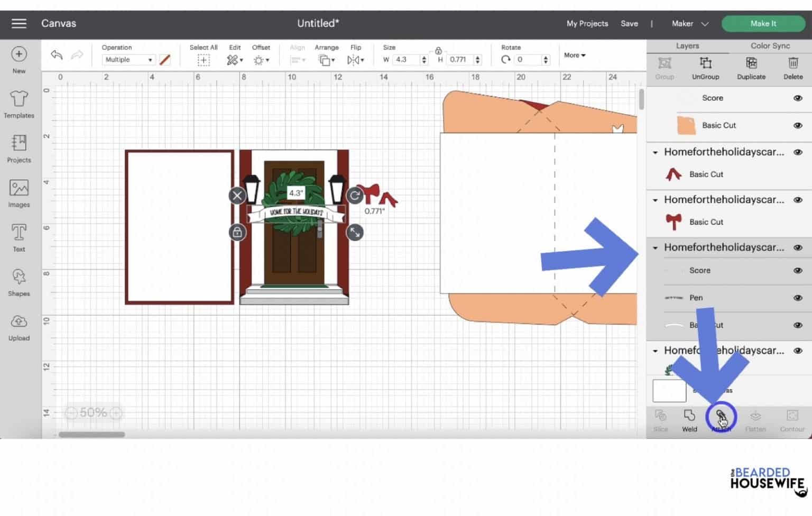Screen dimensions: 812x516
Task: Select the Text tool
Action: [x=19, y=237]
